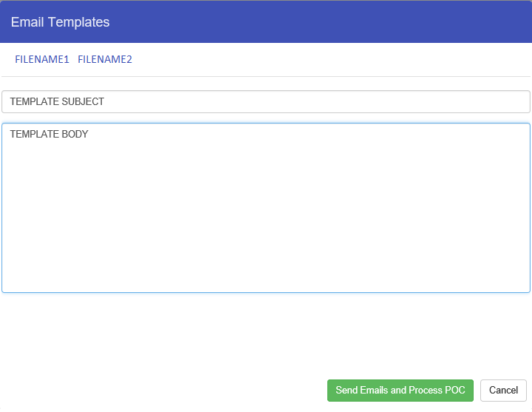Focus the TEMPLATE SUBJECT input field

click(266, 101)
